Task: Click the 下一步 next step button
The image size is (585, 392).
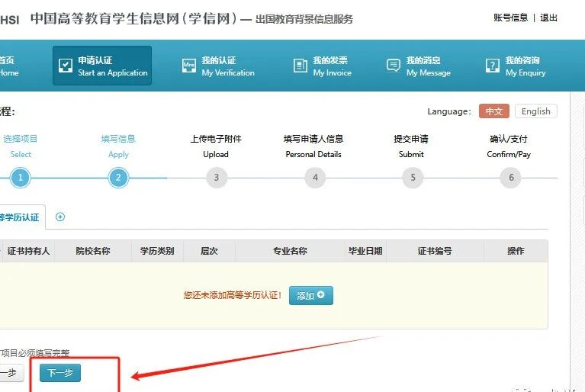Action: pyautogui.click(x=60, y=373)
